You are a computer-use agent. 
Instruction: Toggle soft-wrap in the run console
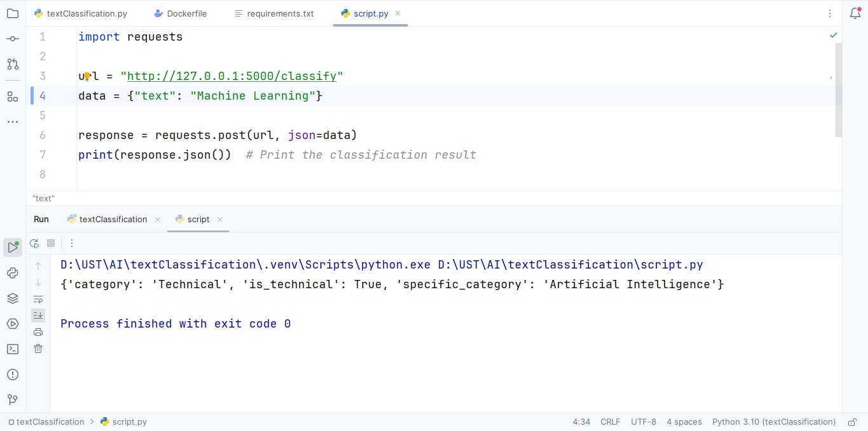(38, 299)
